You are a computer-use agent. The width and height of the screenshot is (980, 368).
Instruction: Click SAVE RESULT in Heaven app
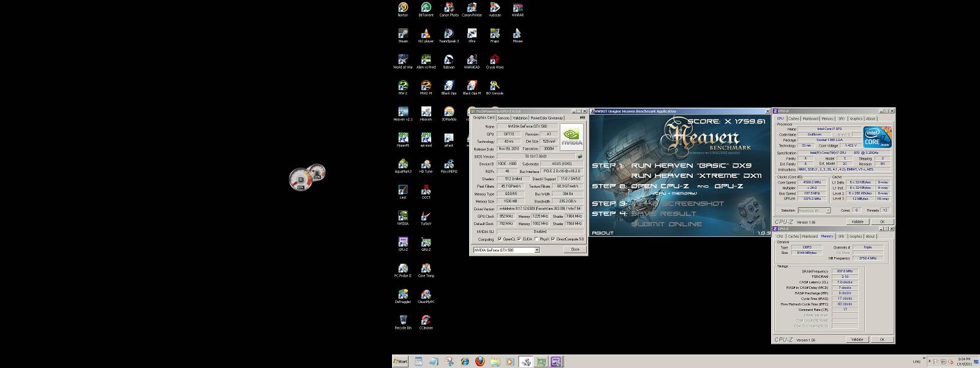pos(663,213)
